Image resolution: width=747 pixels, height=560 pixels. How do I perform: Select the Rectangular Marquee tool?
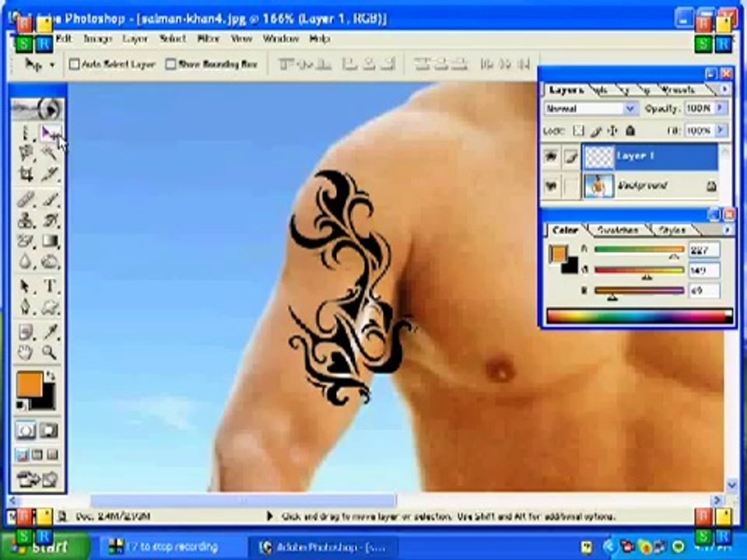pyautogui.click(x=26, y=133)
